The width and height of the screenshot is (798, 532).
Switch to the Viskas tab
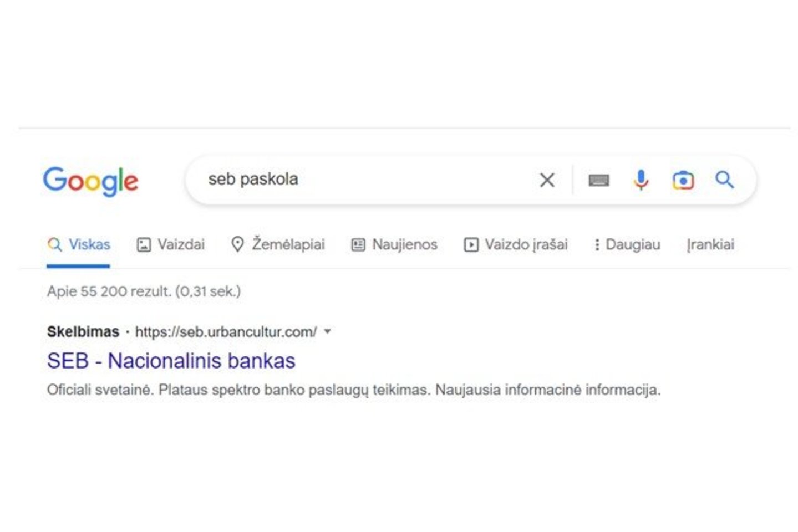coord(80,244)
